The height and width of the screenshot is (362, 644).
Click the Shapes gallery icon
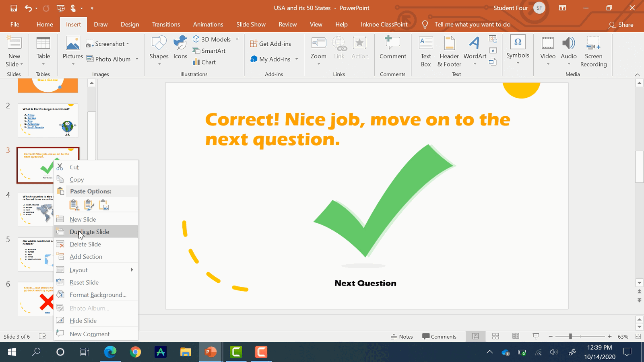click(x=159, y=43)
